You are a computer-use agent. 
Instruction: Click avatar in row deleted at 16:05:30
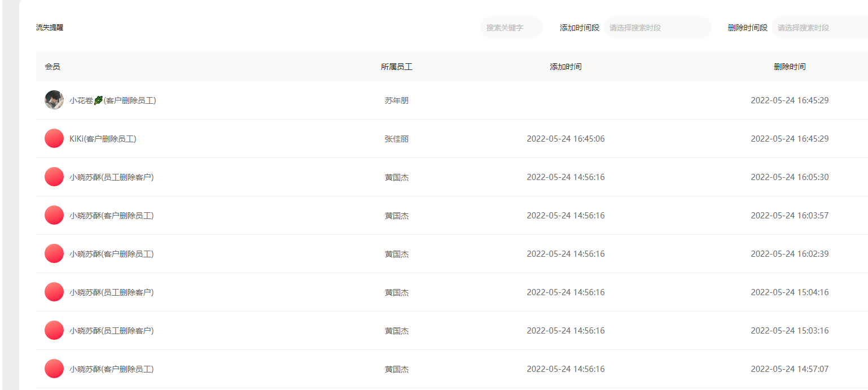(54, 177)
